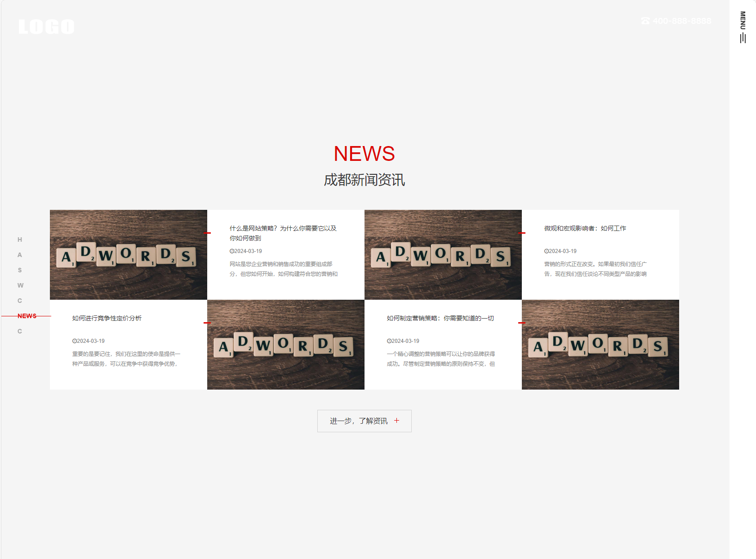The image size is (756, 559).
Task: Open article 什么是网站策略？为什么你需要它以及你如何做到
Action: [283, 233]
